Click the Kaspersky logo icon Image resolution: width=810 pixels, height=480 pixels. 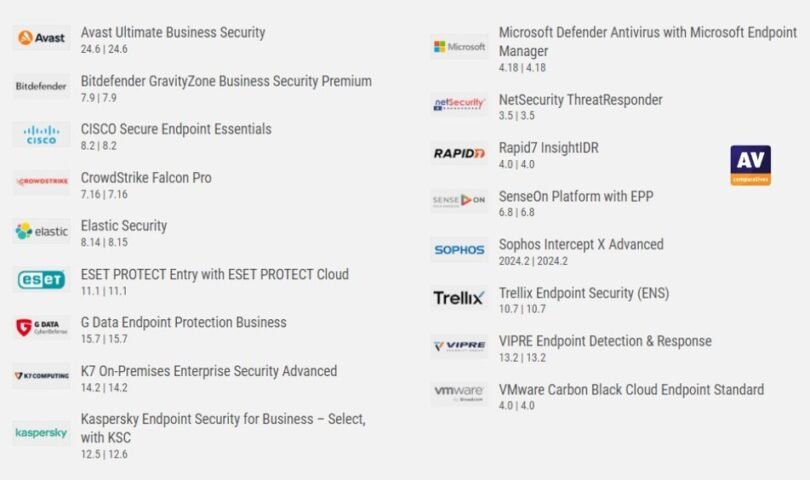point(42,433)
